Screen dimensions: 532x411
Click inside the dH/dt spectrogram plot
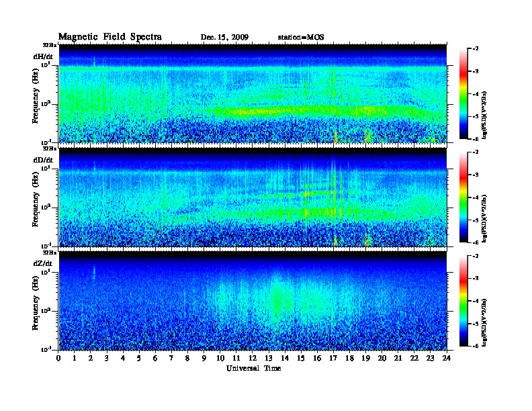253,93
